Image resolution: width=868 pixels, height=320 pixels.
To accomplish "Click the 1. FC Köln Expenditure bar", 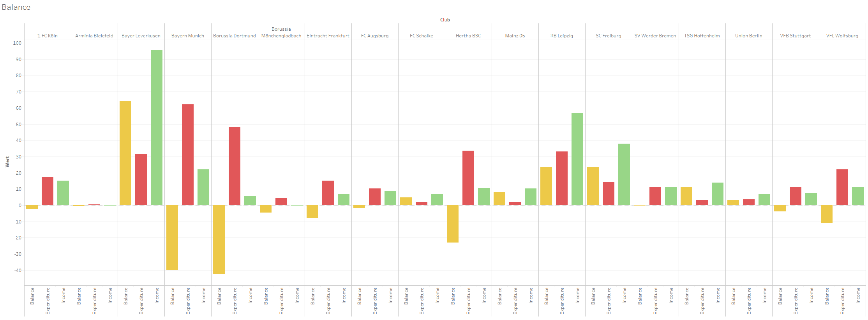I will (48, 191).
